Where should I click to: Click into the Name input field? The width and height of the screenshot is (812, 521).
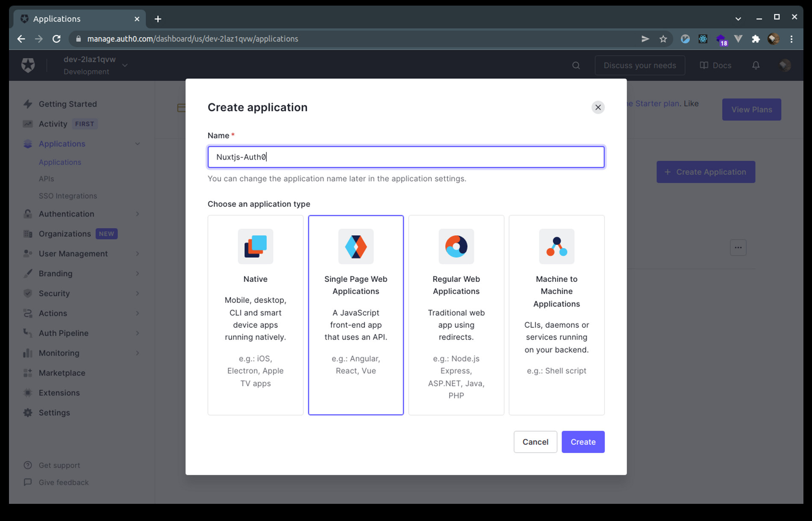tap(406, 157)
